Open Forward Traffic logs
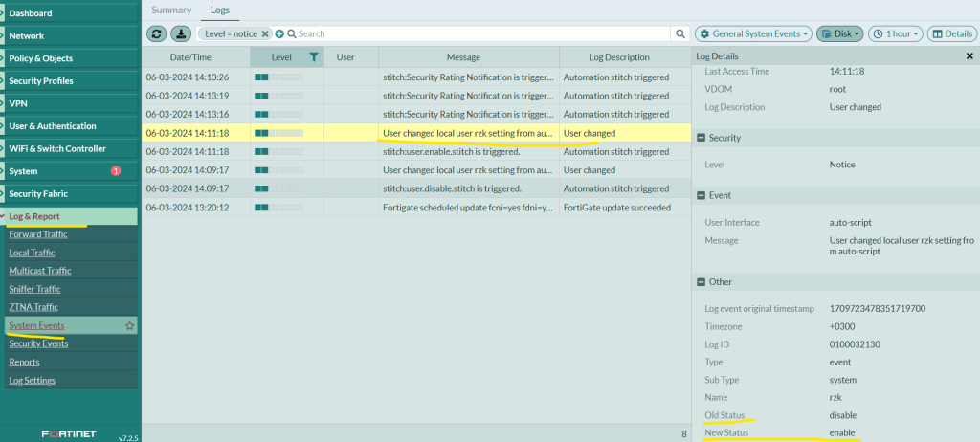The image size is (980, 442). 38,234
